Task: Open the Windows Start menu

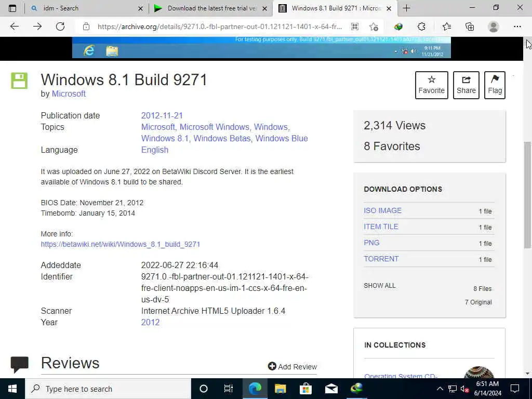Action: pyautogui.click(x=12, y=389)
